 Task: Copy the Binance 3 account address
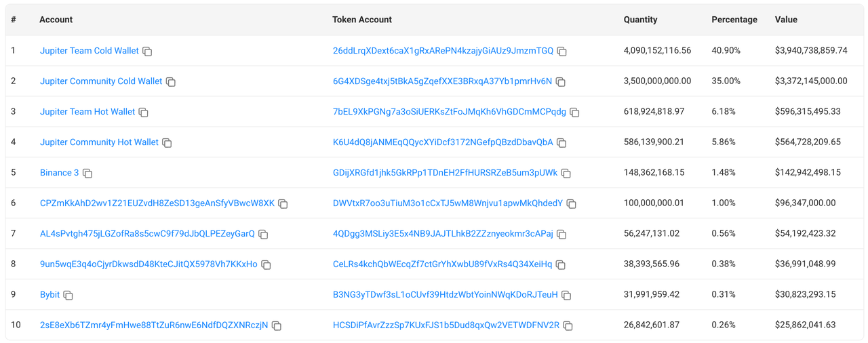coord(87,174)
